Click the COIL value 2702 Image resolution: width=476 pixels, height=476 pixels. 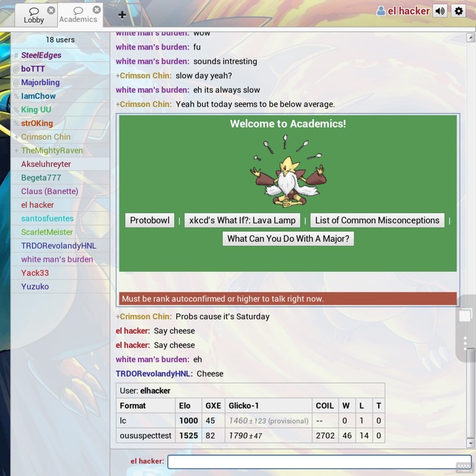pos(325,436)
